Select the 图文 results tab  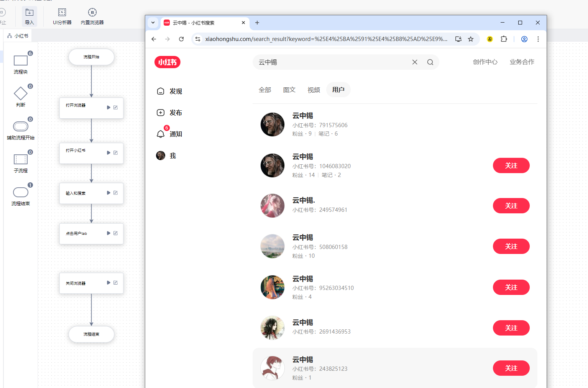point(289,90)
